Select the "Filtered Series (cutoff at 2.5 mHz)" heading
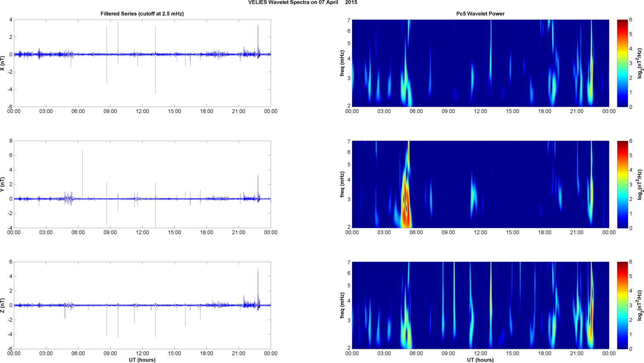Screen dimensions: 644x363 [x=142, y=14]
